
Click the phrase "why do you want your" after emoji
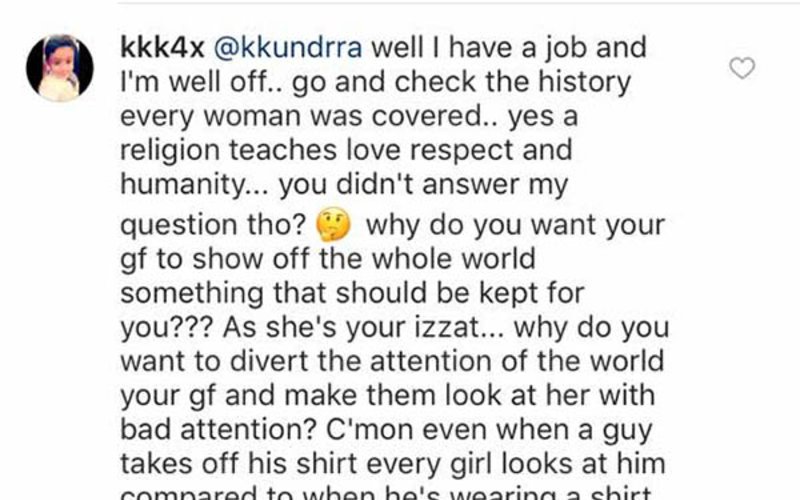pos(515,226)
